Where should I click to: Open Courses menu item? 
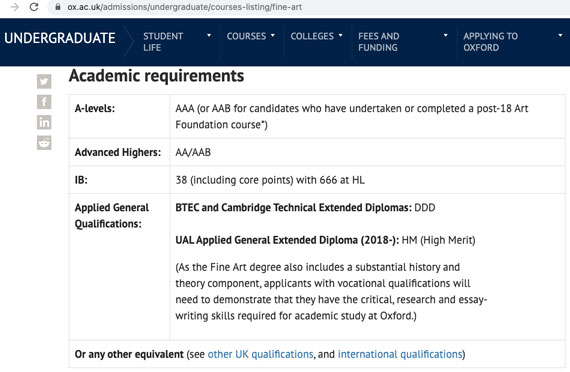pyautogui.click(x=246, y=36)
